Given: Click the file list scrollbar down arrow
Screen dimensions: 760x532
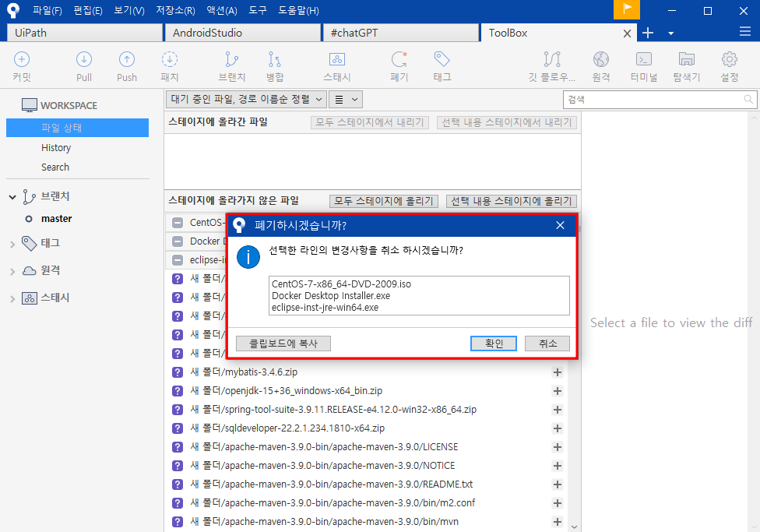Looking at the screenshot, I should click(x=574, y=527).
